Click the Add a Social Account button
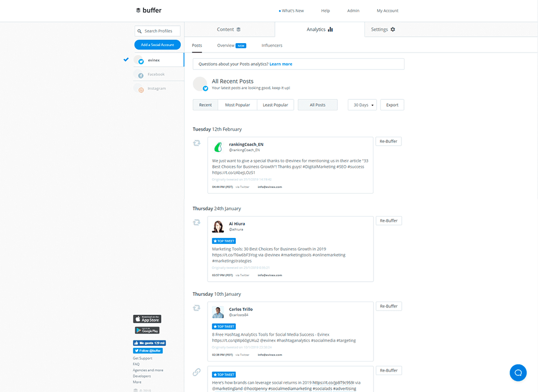This screenshot has width=538, height=392. 158,45
